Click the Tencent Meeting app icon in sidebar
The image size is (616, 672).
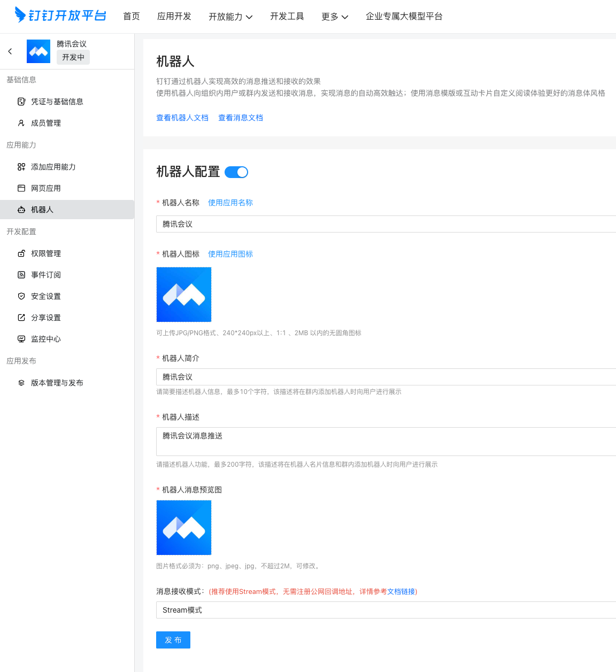(38, 51)
